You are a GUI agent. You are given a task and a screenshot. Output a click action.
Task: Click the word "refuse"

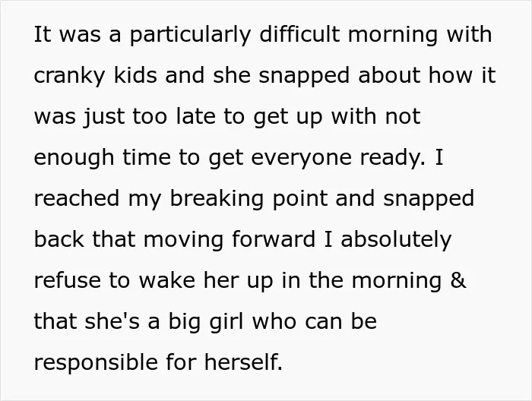[x=67, y=280]
